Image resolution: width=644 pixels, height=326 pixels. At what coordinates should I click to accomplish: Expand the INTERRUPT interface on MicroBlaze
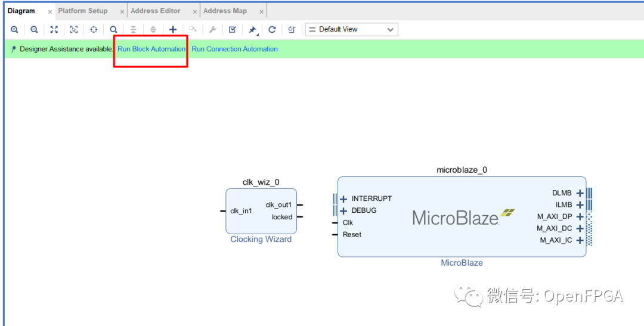(344, 199)
